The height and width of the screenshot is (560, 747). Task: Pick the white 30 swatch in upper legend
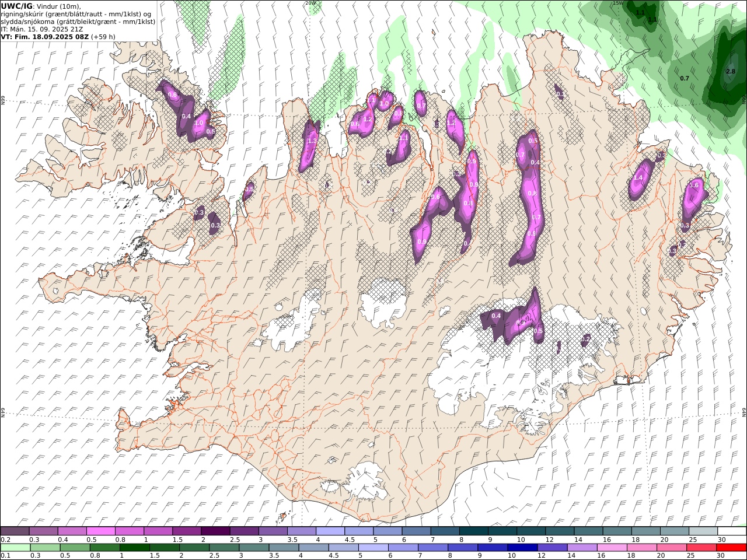(732, 531)
